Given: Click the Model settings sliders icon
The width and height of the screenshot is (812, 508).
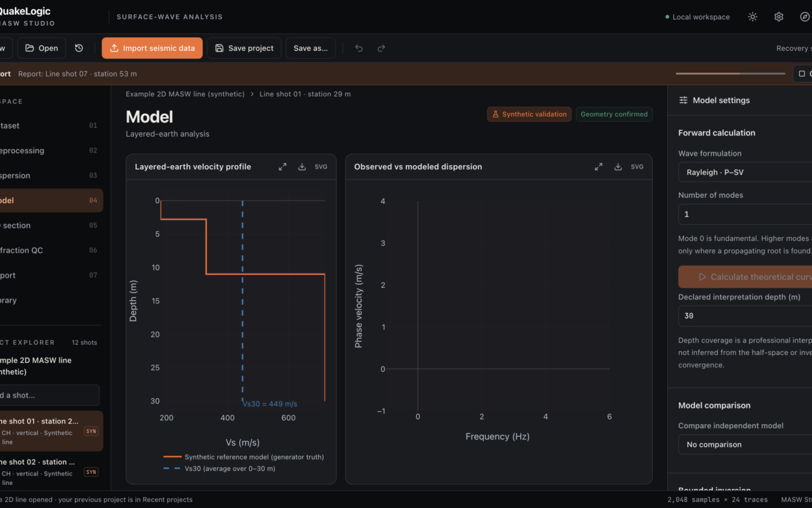Looking at the screenshot, I should (x=683, y=100).
